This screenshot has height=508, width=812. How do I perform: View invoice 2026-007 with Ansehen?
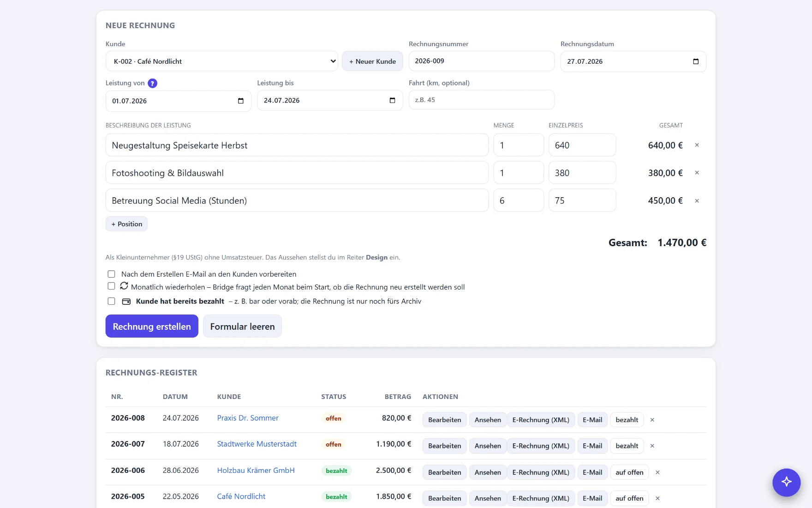488,446
